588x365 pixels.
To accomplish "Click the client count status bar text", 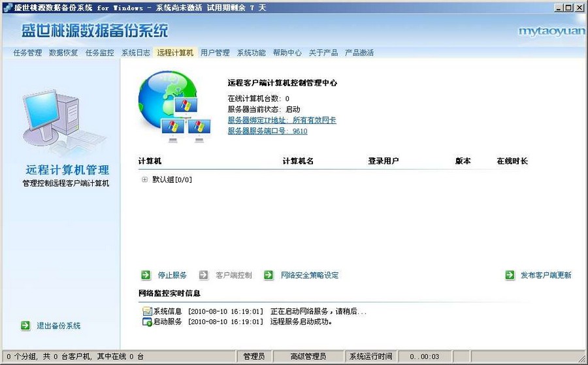I will click(75, 357).
